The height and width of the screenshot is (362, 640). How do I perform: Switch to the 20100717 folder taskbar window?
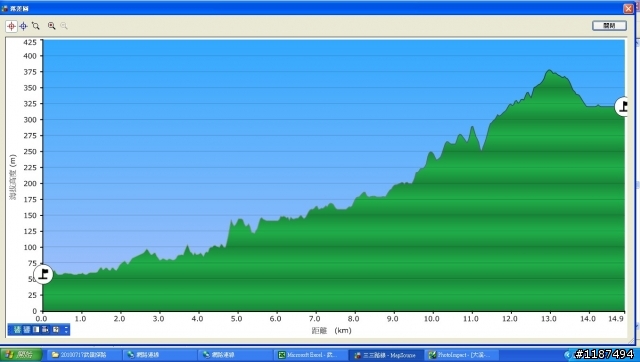(x=84, y=355)
